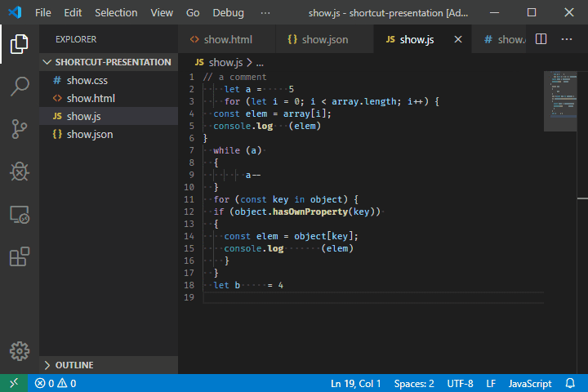Open the Extensions view icon
This screenshot has height=392, width=588.
click(19, 257)
